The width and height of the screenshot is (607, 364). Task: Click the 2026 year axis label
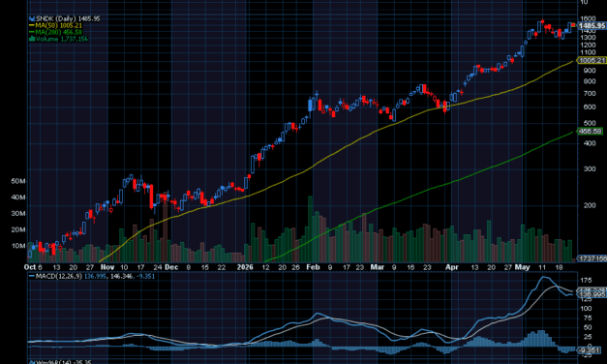pos(245,267)
